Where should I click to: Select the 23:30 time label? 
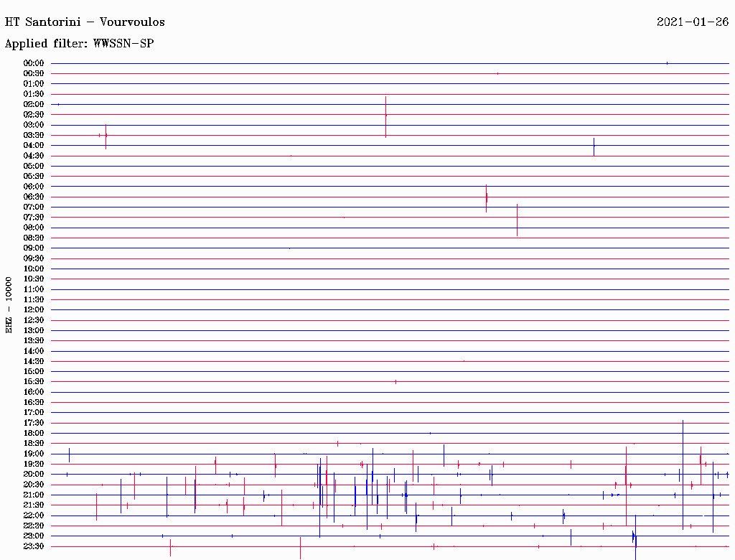pos(34,546)
